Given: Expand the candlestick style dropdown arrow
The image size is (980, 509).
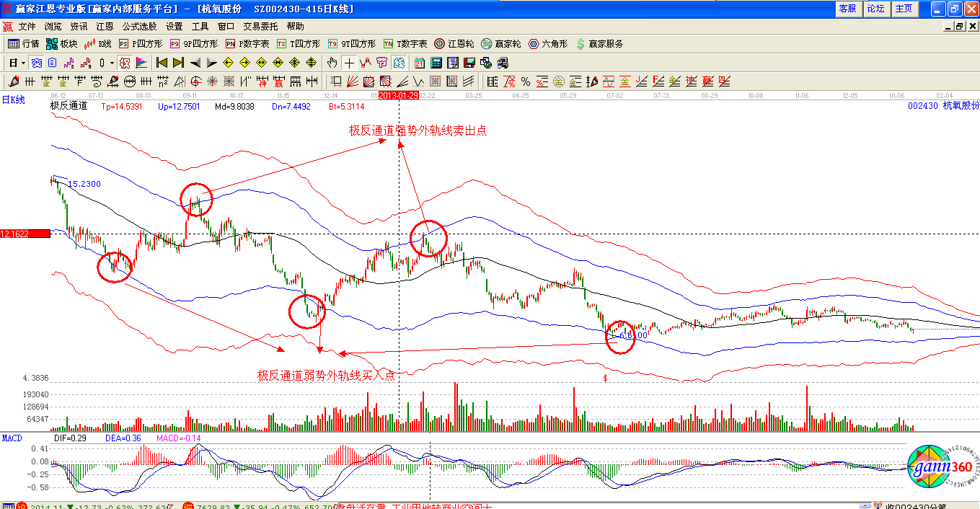Looking at the screenshot, I should tap(112, 63).
